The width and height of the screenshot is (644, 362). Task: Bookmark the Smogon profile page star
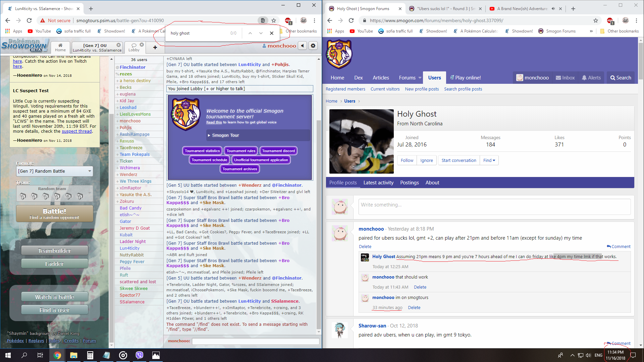pos(595,20)
